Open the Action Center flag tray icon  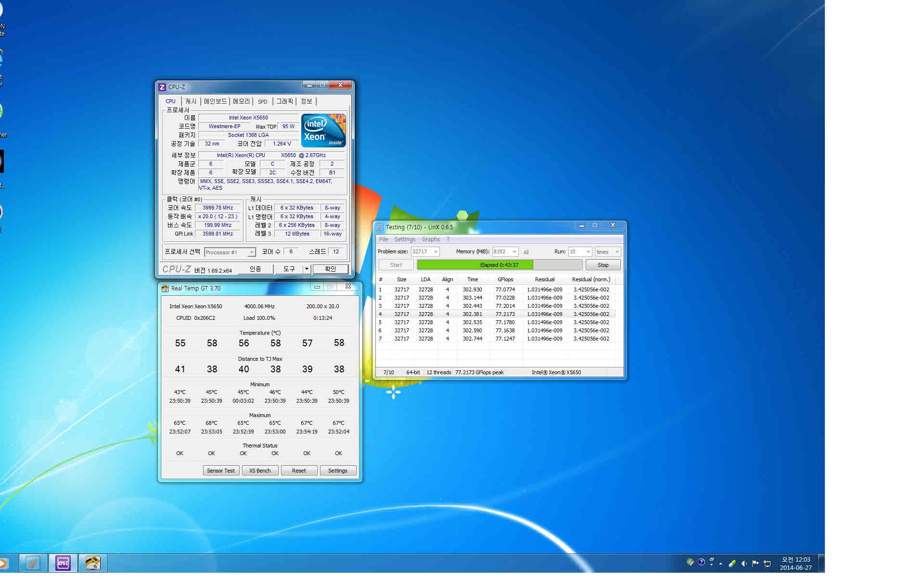click(756, 563)
